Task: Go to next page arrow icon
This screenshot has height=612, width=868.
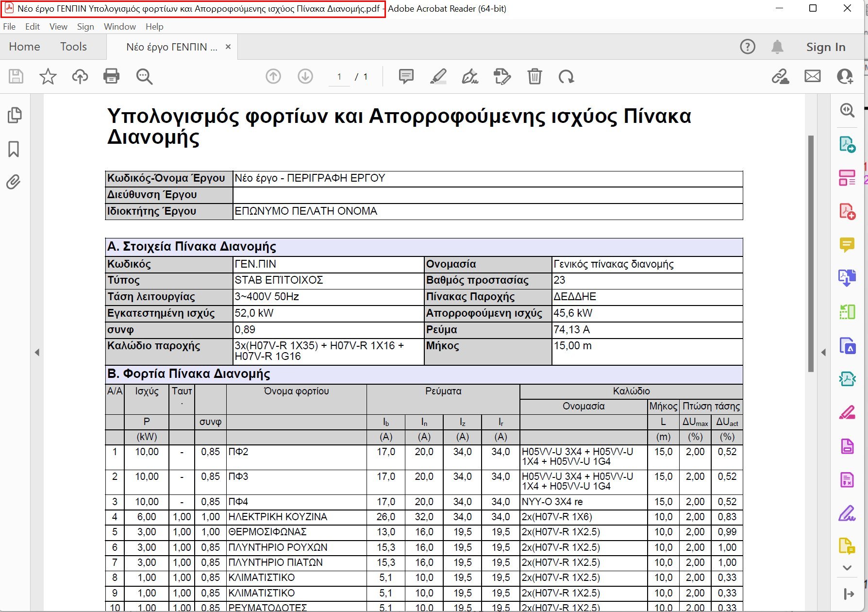Action: point(305,76)
